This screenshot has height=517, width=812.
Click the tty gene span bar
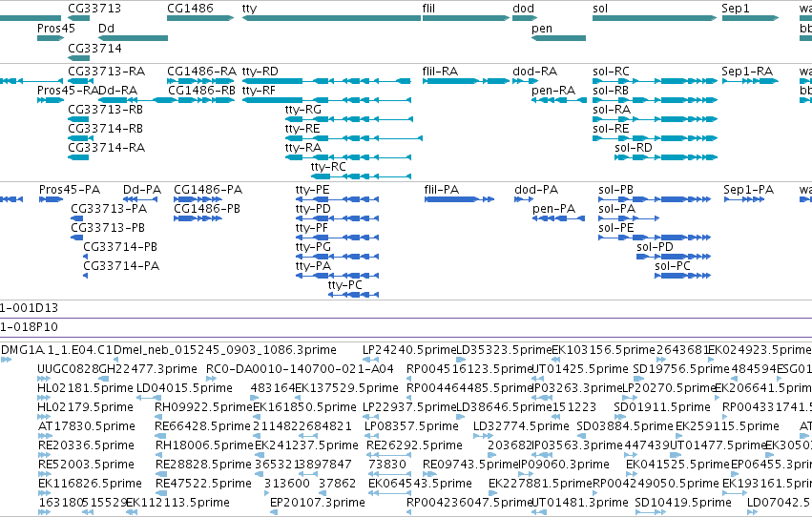(331, 18)
